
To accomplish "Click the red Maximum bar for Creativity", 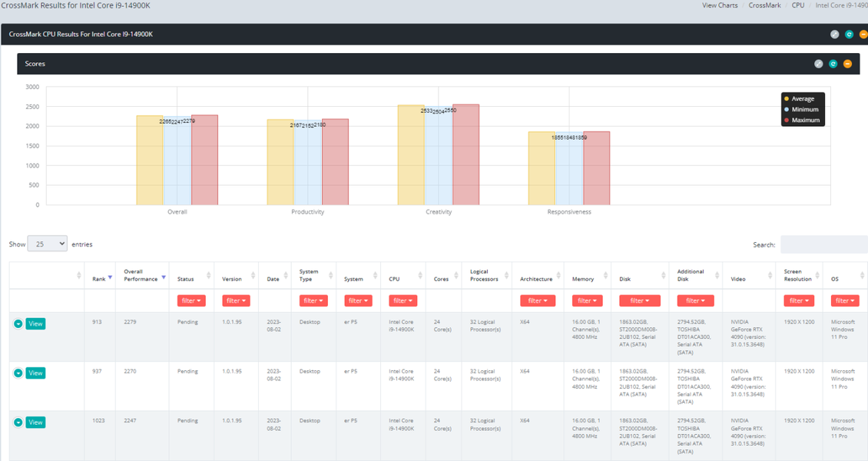I will [x=465, y=154].
